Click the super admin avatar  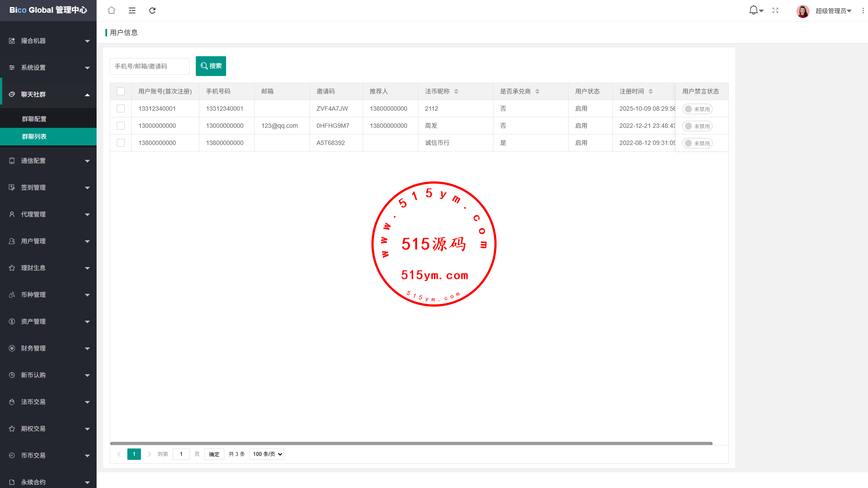click(x=803, y=11)
